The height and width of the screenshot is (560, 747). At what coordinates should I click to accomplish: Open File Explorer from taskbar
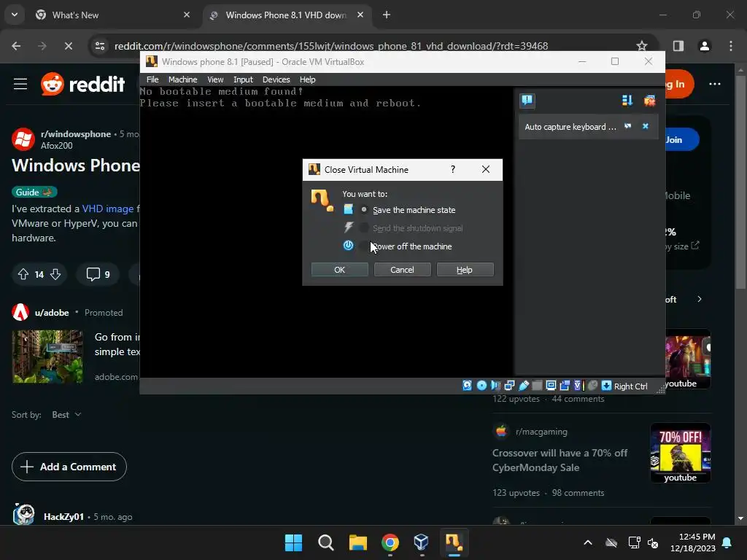pyautogui.click(x=357, y=542)
